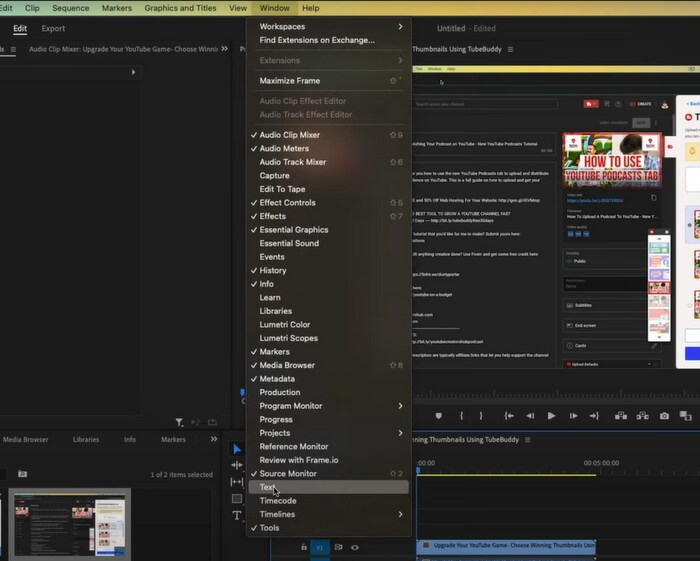The height and width of the screenshot is (561, 700).
Task: Select Lumetri Scopes in Window menu
Action: click(328, 338)
